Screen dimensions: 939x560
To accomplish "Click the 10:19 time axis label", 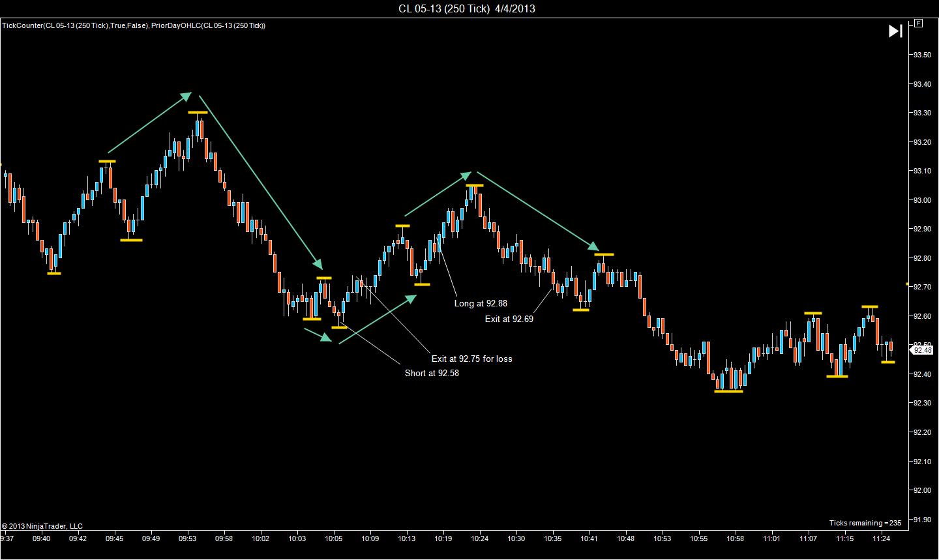I will 443,539.
